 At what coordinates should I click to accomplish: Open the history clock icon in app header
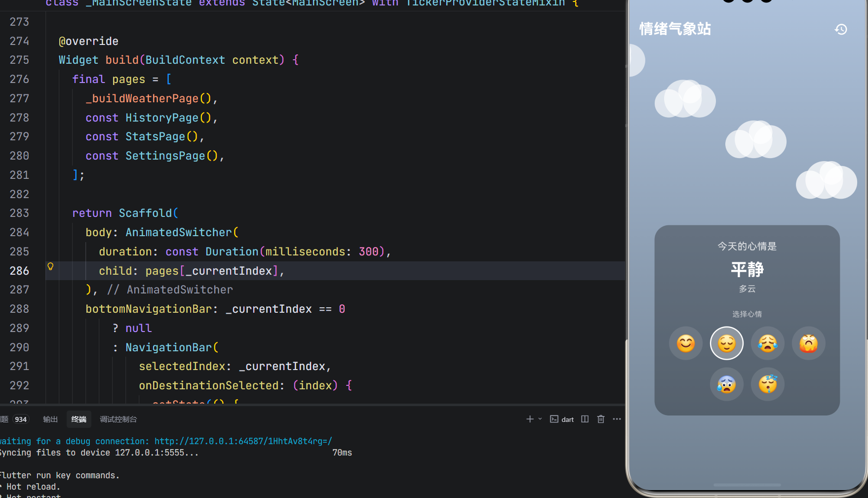click(x=841, y=30)
